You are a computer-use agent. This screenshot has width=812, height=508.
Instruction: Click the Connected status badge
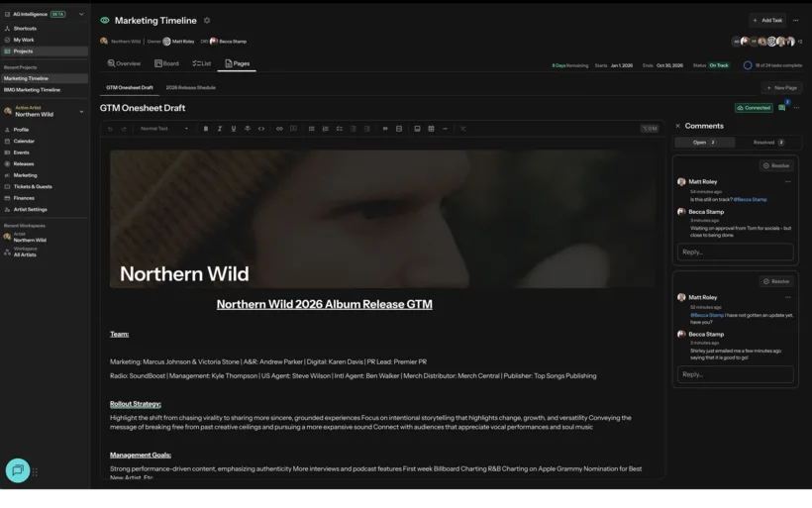(x=754, y=108)
